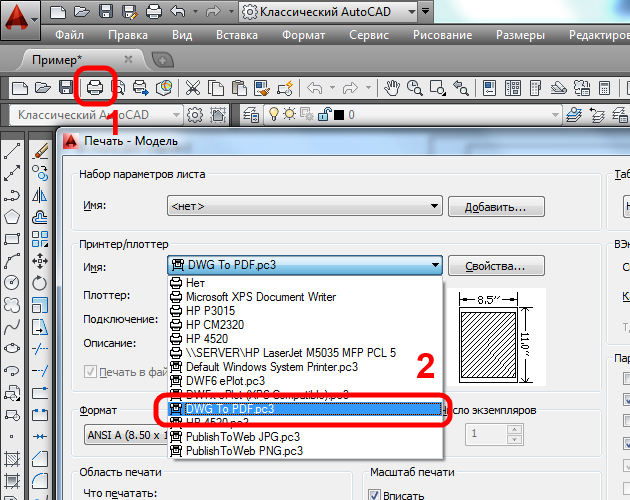Open the DesignCenter icon
The width and height of the screenshot is (630, 500).
pyautogui.click(x=513, y=88)
